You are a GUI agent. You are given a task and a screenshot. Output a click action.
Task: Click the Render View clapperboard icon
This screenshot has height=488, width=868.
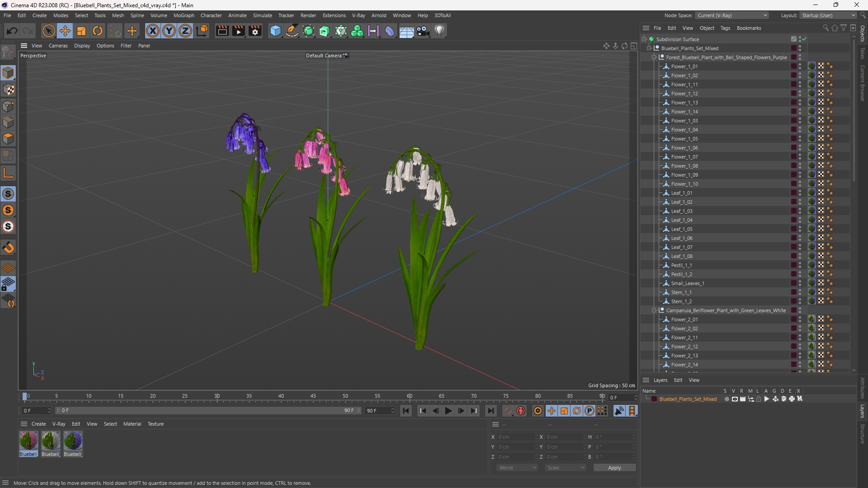(222, 31)
